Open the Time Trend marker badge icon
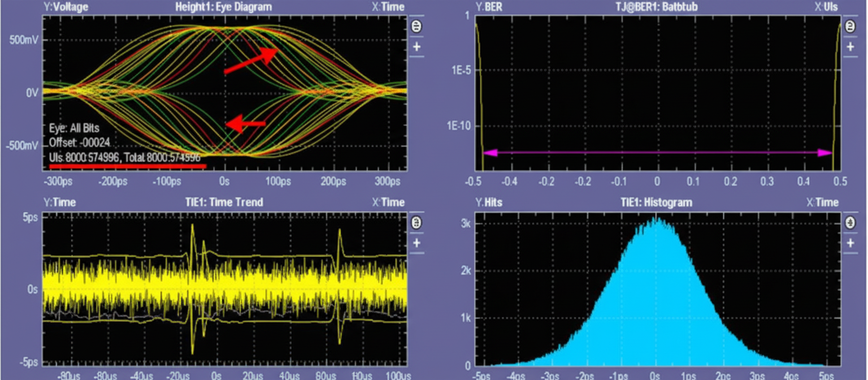Viewport: 868px width, 380px height. tap(415, 222)
